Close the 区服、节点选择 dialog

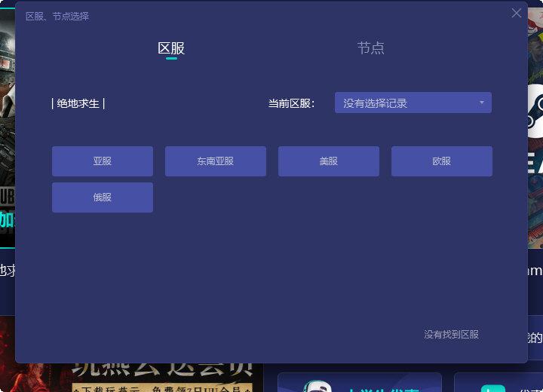pos(517,13)
